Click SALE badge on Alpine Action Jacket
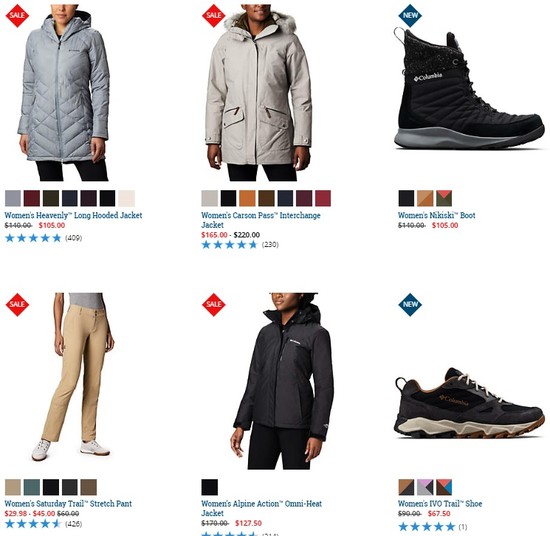 click(214, 304)
